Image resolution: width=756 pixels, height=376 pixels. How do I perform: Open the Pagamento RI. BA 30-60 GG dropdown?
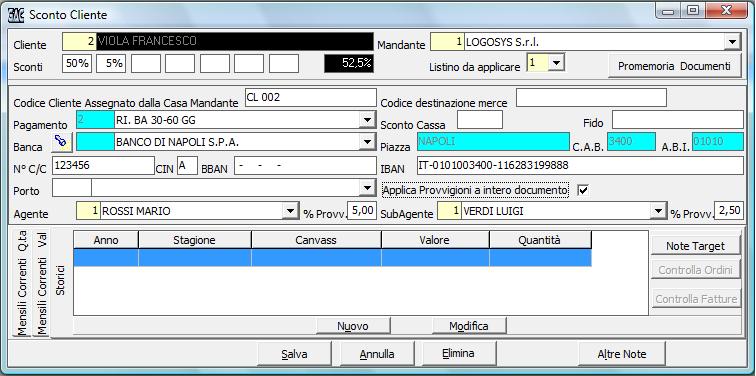pyautogui.click(x=367, y=120)
